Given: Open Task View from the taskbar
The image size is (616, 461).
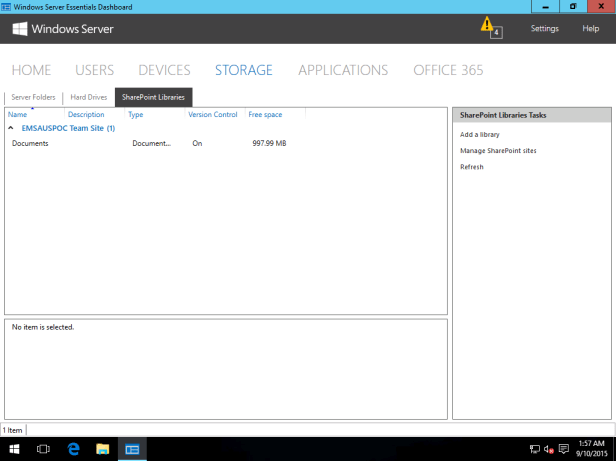Looking at the screenshot, I should point(43,450).
